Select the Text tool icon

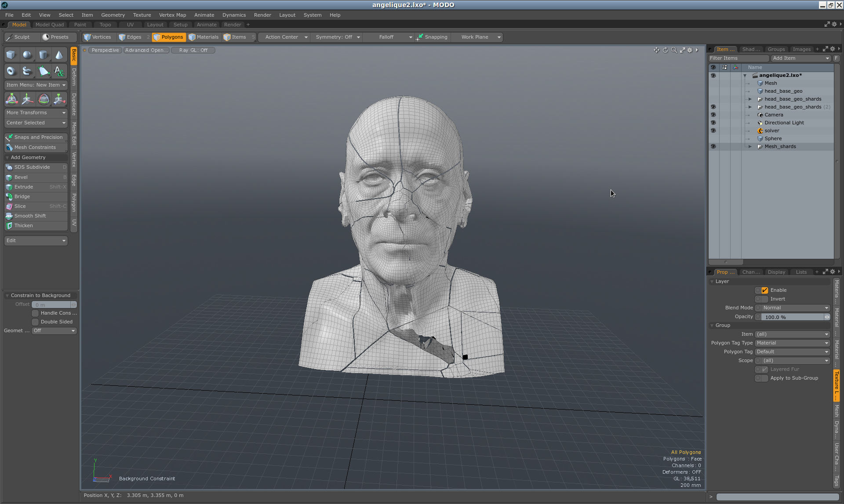59,71
